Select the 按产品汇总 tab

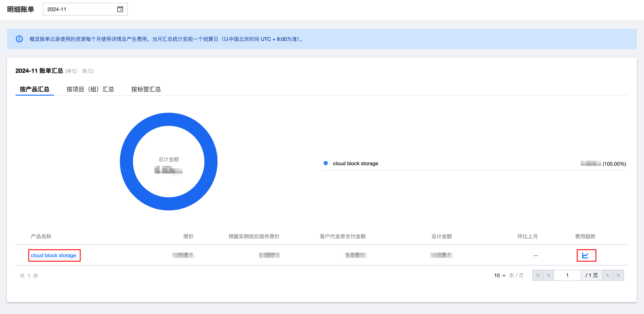coord(34,89)
